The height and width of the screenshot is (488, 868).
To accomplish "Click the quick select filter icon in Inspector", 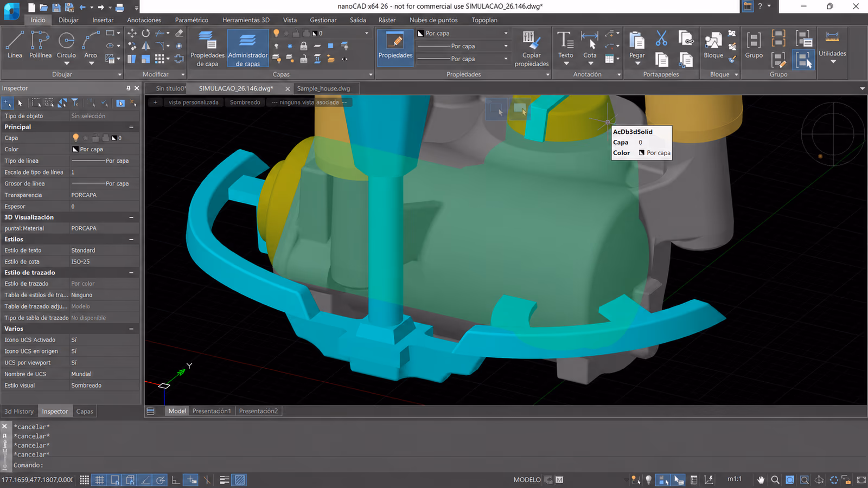I will tap(75, 102).
